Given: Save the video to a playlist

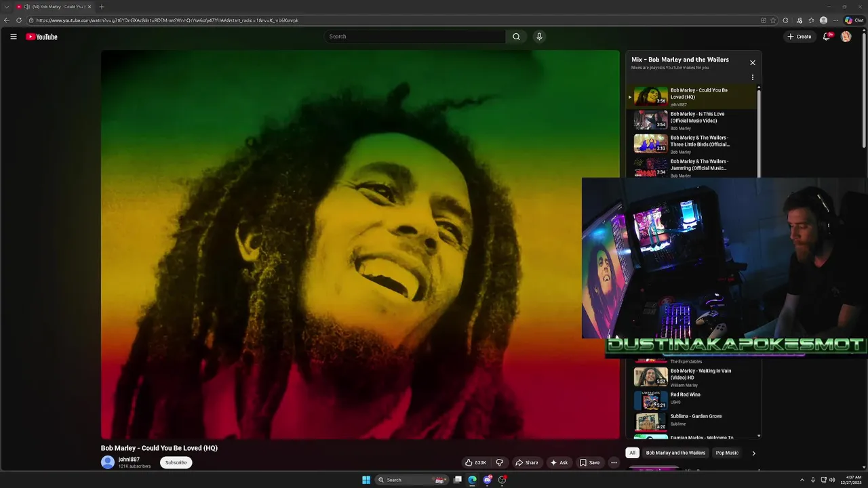Looking at the screenshot, I should 589,462.
